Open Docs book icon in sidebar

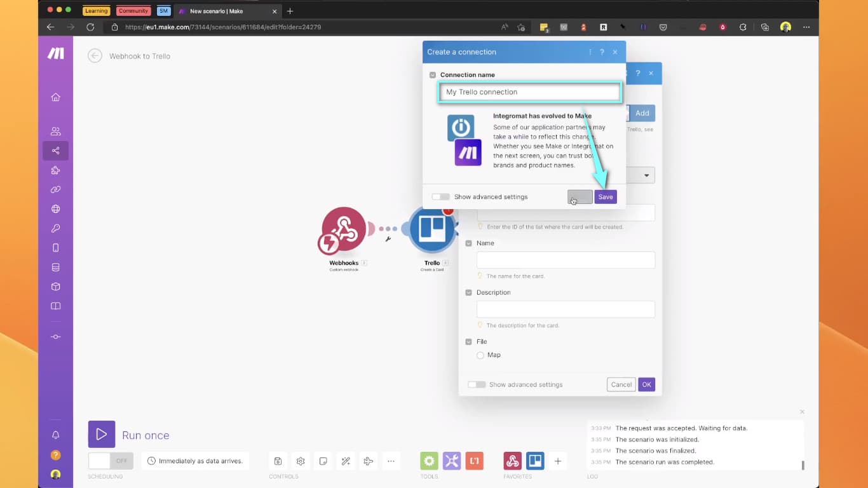(x=56, y=306)
